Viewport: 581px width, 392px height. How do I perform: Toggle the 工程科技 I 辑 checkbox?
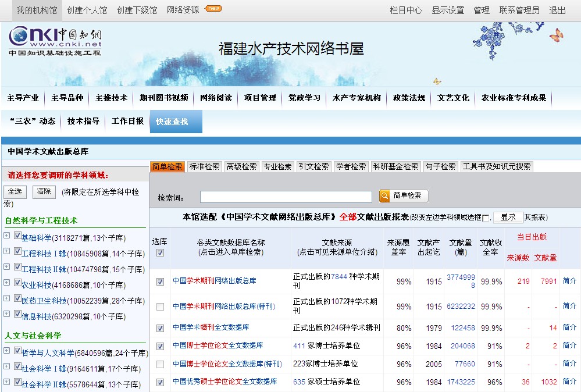tap(17, 251)
